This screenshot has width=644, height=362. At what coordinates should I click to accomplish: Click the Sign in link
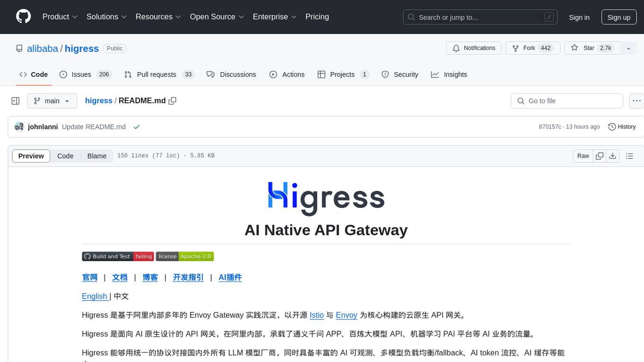click(x=579, y=17)
